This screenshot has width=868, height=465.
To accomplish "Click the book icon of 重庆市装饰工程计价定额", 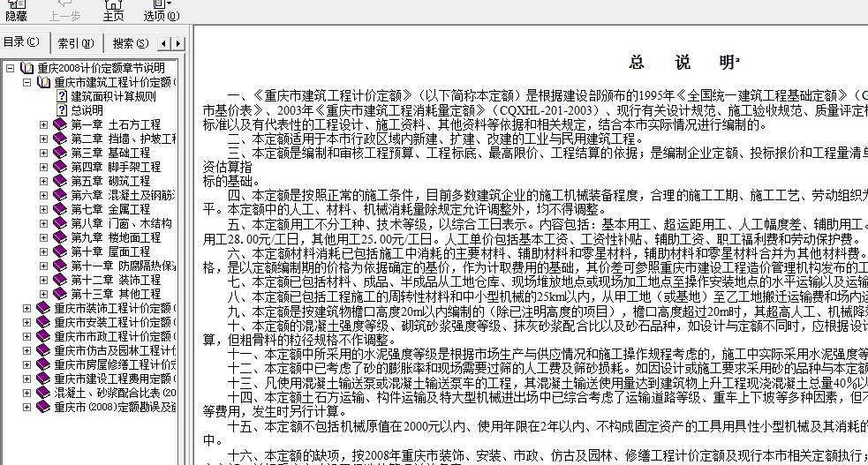I will pyautogui.click(x=43, y=308).
